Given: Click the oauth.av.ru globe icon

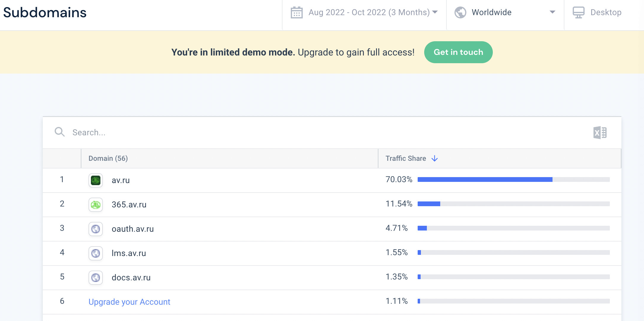Looking at the screenshot, I should click(96, 229).
